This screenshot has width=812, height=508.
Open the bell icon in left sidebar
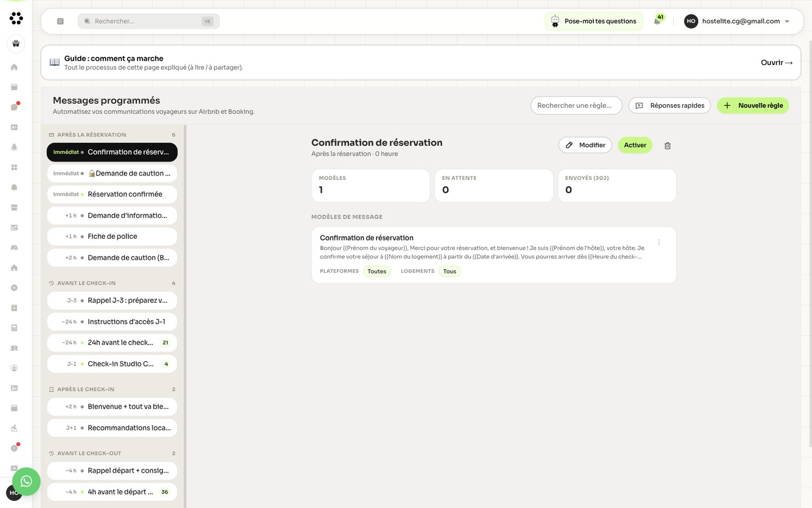pyautogui.click(x=15, y=187)
